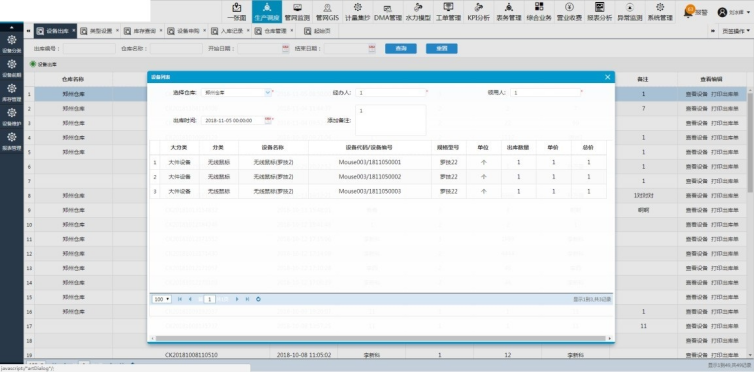
Task: Open the 营业收费 module
Action: click(x=569, y=12)
